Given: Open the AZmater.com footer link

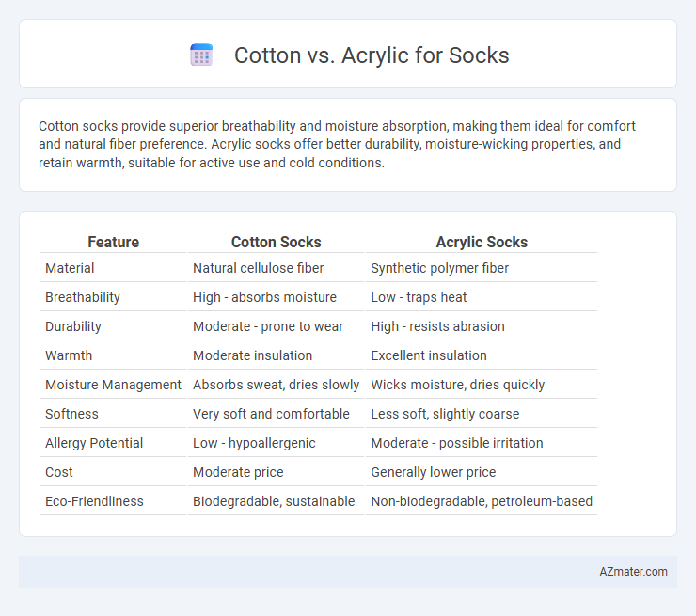Looking at the screenshot, I should pos(633,572).
